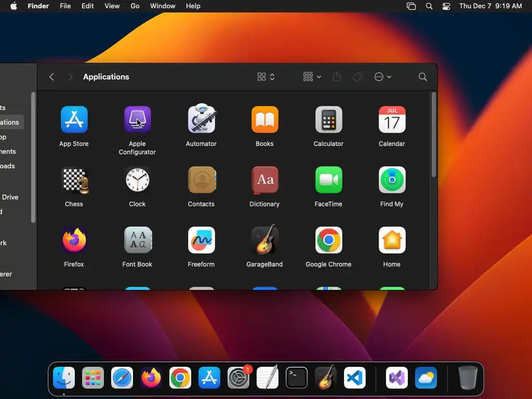Click the Edit Tags toolbar icon

(357, 77)
